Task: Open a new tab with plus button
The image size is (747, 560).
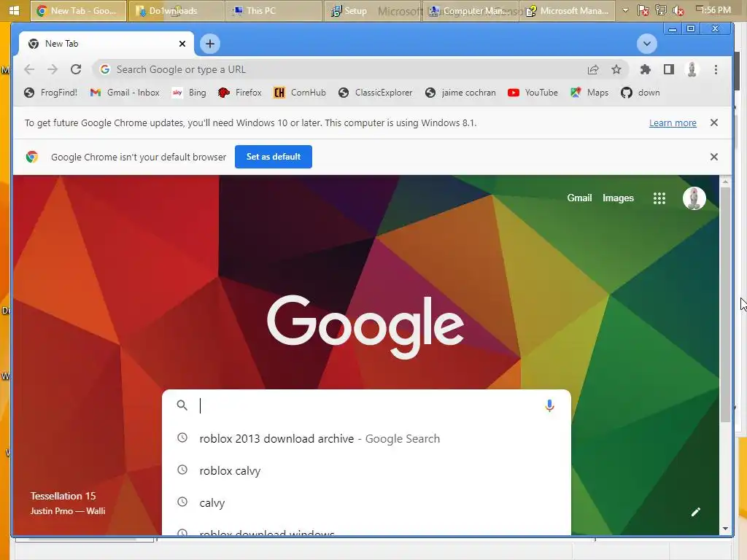Action: [x=209, y=44]
